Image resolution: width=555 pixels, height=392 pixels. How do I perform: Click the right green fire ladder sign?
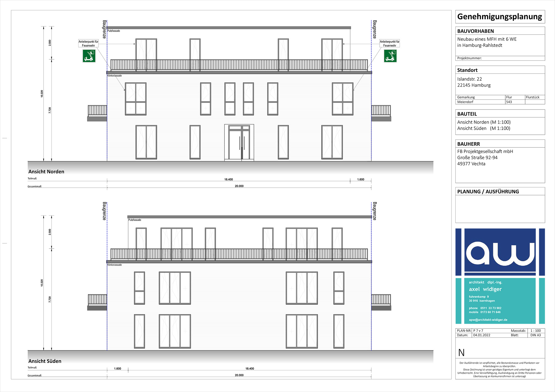point(390,56)
